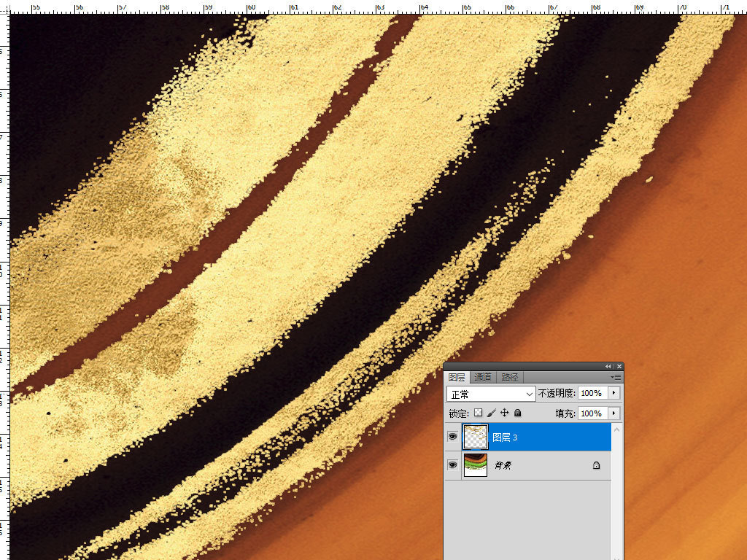The image size is (747, 560).
Task: Click the 不透明度 opacity value field
Action: (592, 393)
